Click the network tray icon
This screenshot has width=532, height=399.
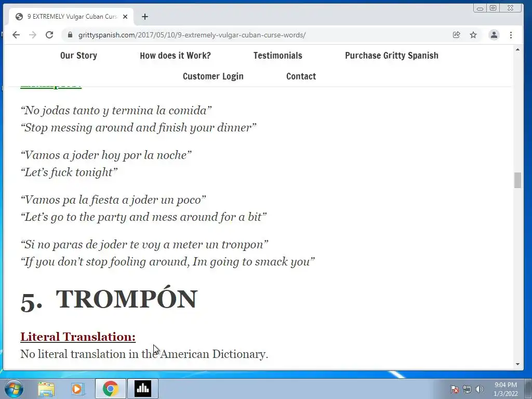tap(467, 389)
